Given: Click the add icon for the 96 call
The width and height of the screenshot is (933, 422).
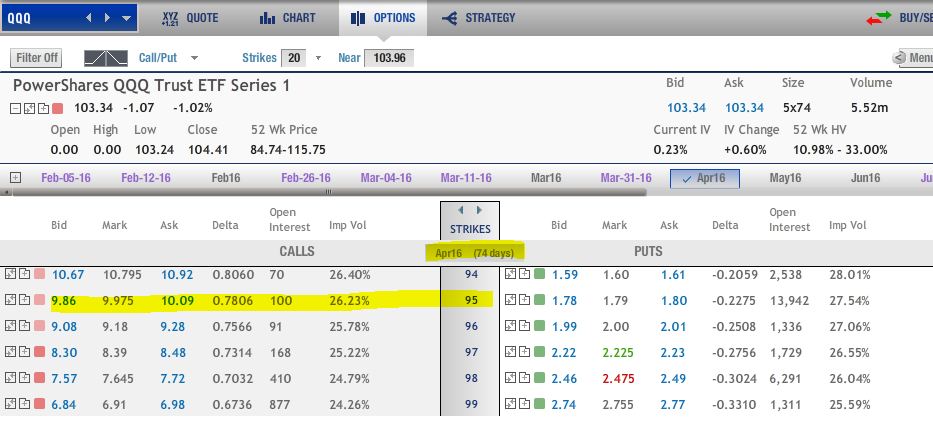Looking at the screenshot, I should click(24, 326).
